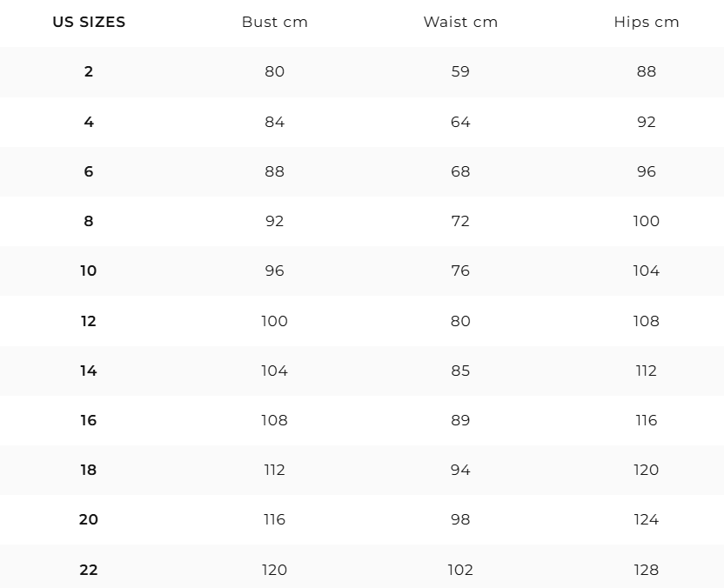Click US size 8 row label

pos(89,221)
